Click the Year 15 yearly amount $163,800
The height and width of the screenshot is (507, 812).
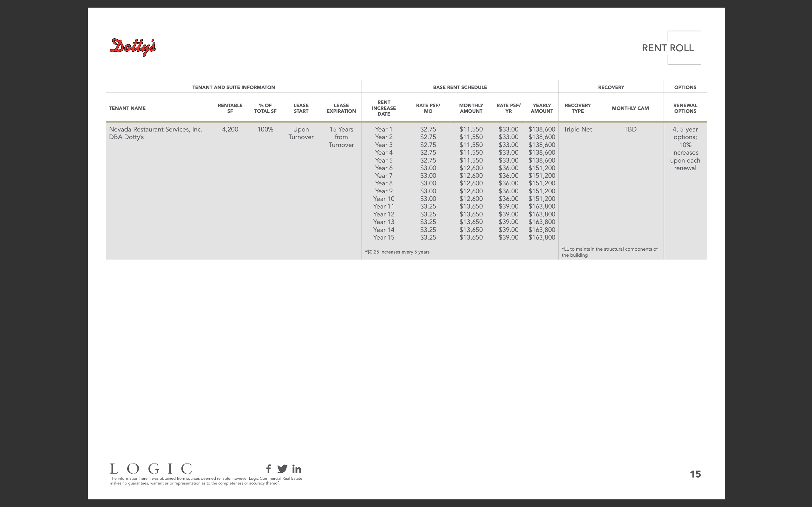[x=541, y=237]
